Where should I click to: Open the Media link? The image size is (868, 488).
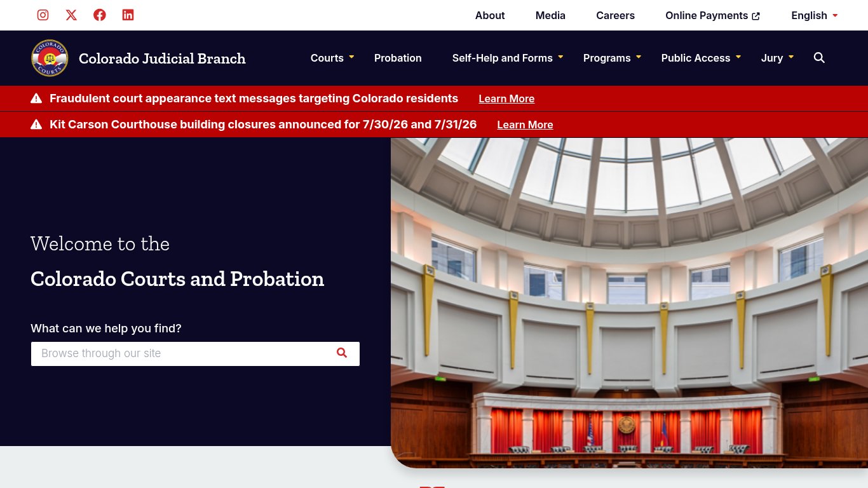(x=550, y=15)
